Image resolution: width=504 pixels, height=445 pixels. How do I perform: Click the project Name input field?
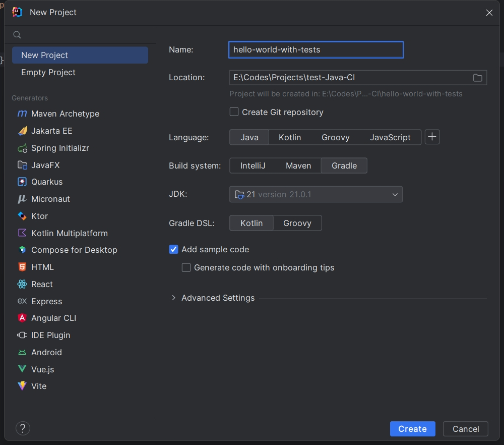(316, 50)
